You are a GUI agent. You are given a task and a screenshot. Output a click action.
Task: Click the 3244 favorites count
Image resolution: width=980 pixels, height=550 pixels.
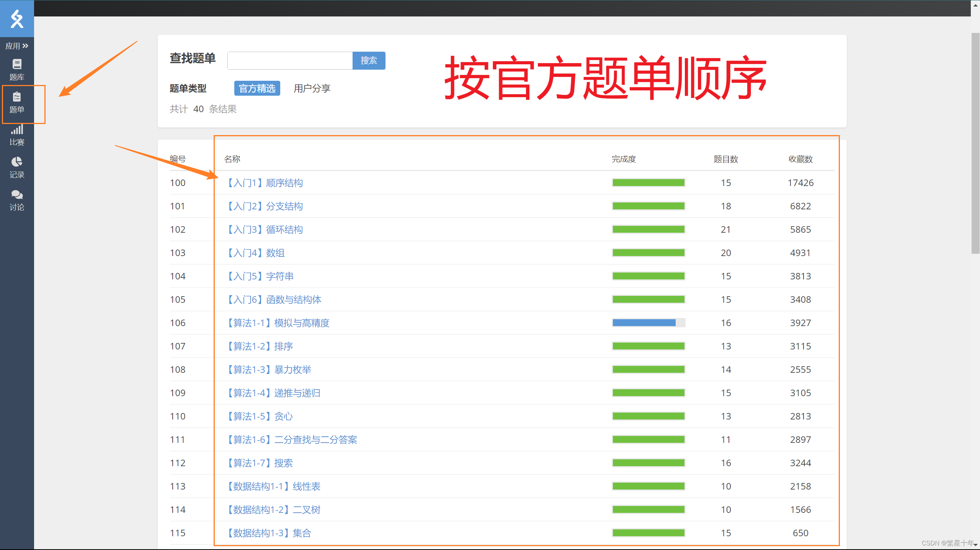pos(800,463)
